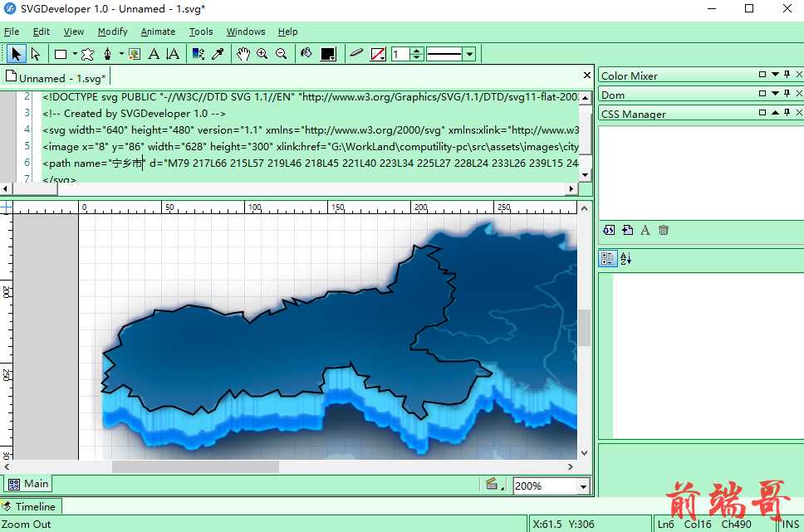
Task: Pin the Dom panel
Action: [x=787, y=93]
